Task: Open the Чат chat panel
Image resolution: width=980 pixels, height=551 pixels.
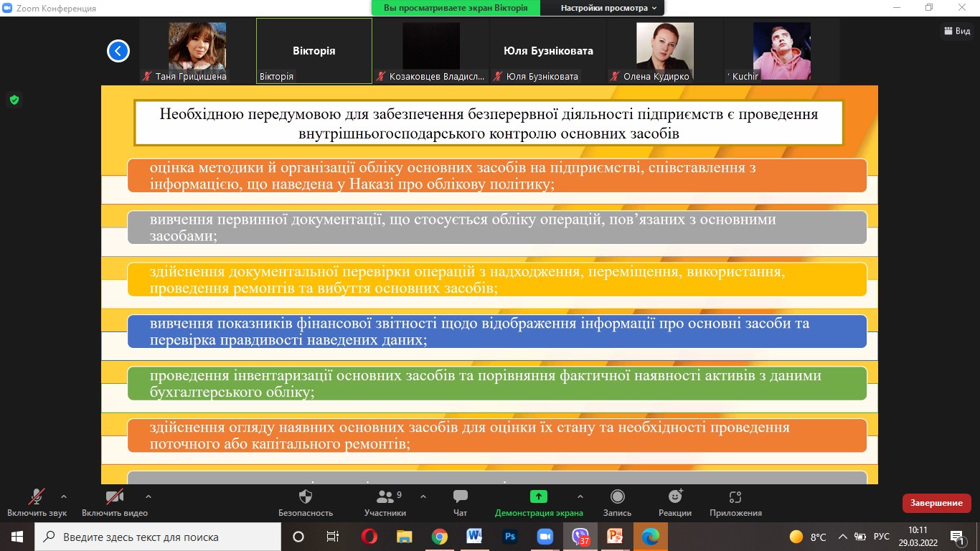Action: click(x=460, y=497)
